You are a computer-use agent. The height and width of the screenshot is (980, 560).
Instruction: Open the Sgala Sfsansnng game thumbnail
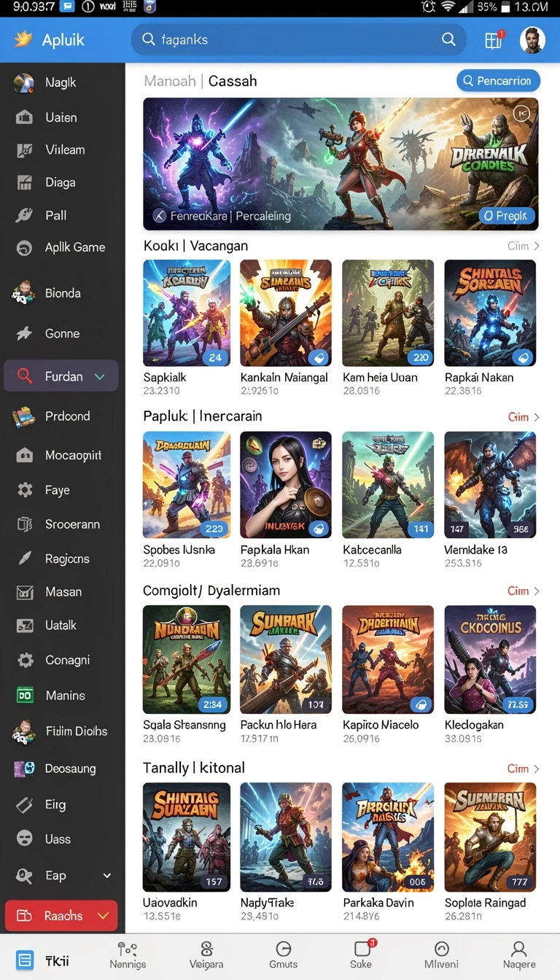(x=187, y=659)
